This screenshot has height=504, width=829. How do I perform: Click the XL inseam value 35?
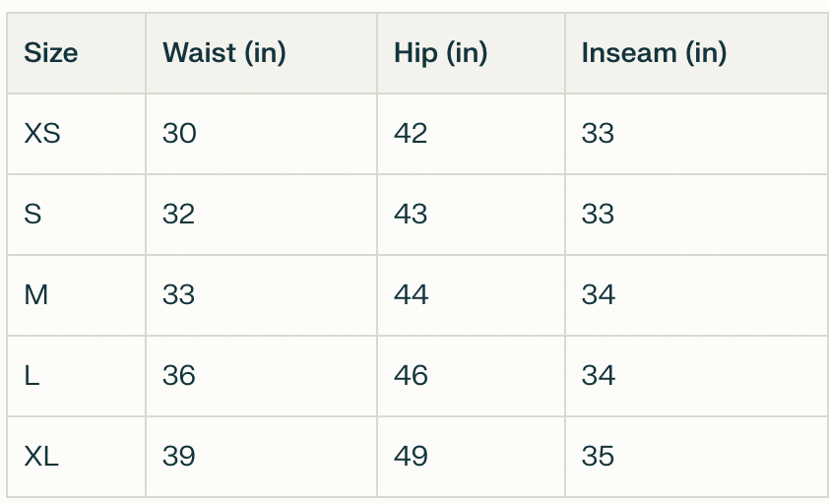click(598, 457)
